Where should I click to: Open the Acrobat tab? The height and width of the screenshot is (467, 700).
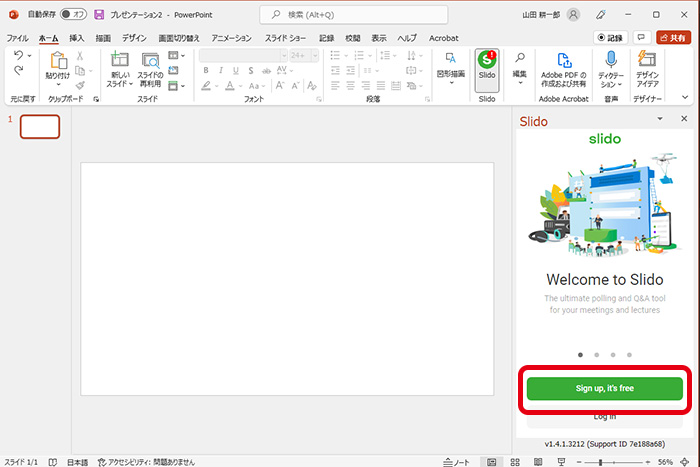444,38
